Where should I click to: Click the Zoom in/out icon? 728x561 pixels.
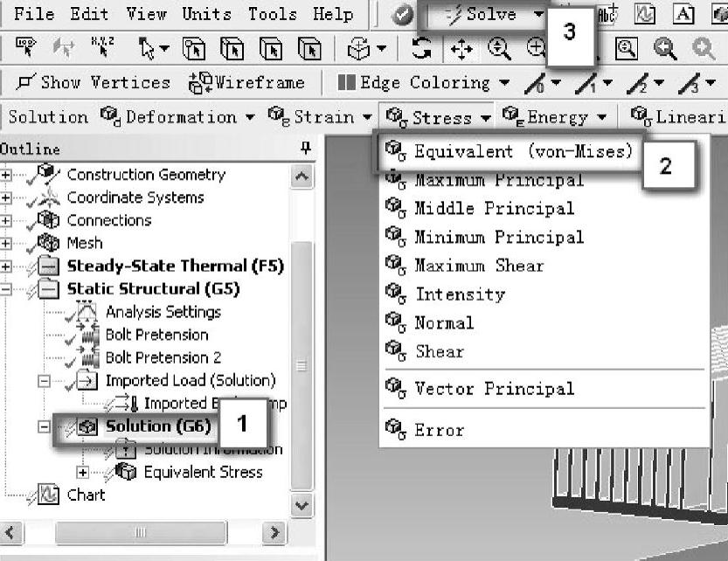point(499,49)
